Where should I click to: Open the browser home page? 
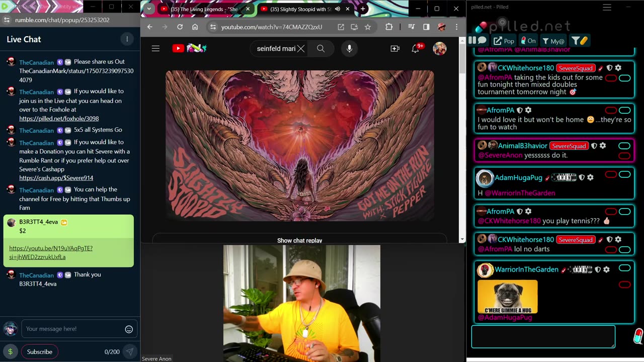pyautogui.click(x=195, y=27)
